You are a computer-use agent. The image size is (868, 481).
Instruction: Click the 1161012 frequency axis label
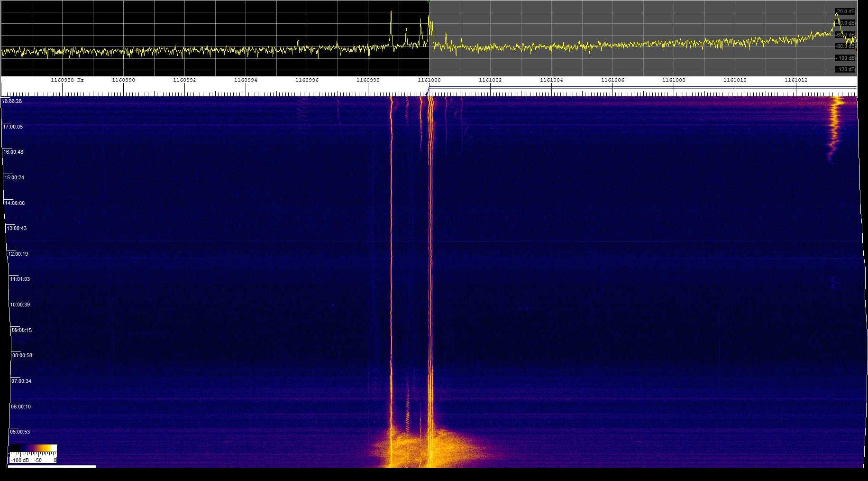click(796, 80)
